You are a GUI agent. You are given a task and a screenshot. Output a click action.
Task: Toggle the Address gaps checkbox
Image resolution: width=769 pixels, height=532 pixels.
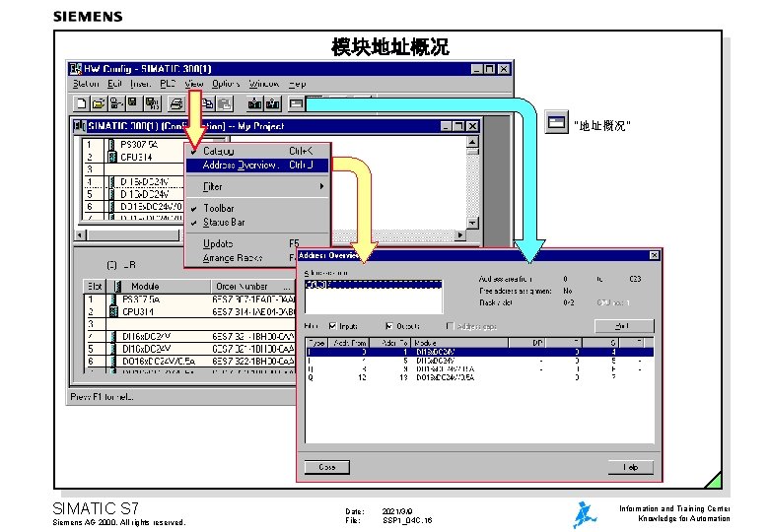451,326
